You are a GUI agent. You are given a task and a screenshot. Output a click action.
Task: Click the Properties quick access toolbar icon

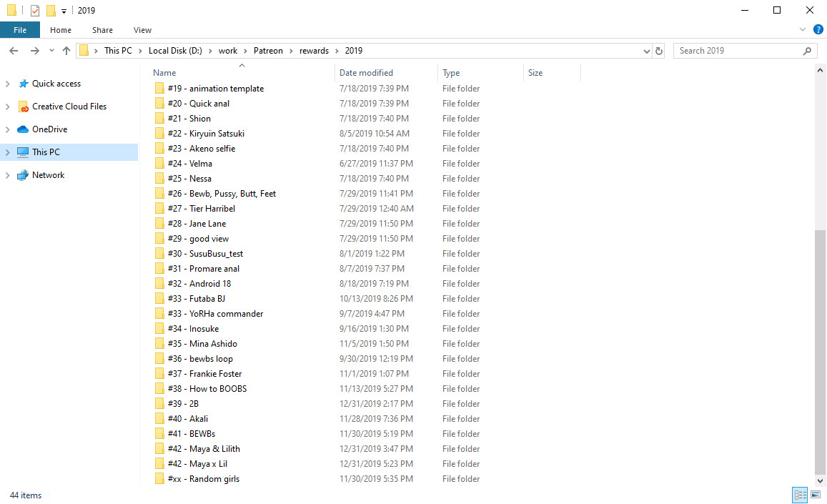tap(35, 10)
